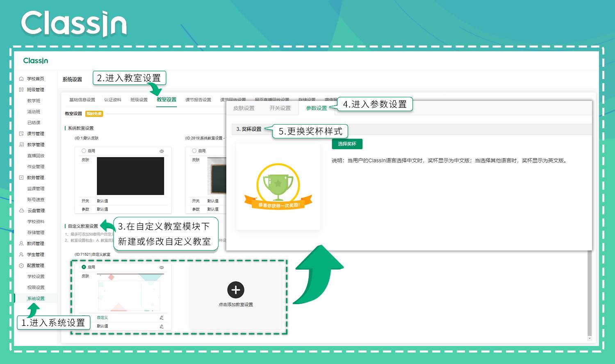Click the custom classroom skin thumbnail

[x=130, y=293]
